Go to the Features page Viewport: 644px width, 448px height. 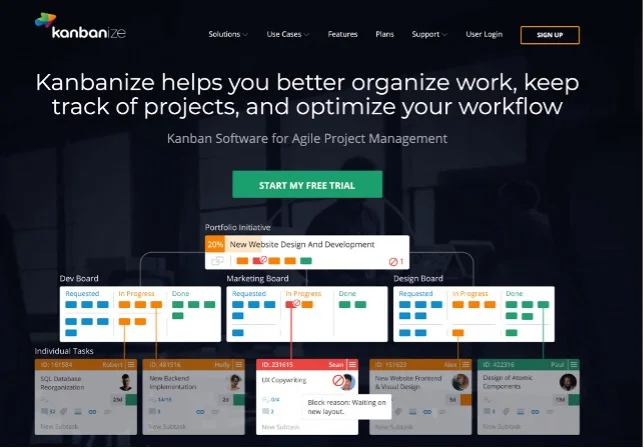pos(343,34)
